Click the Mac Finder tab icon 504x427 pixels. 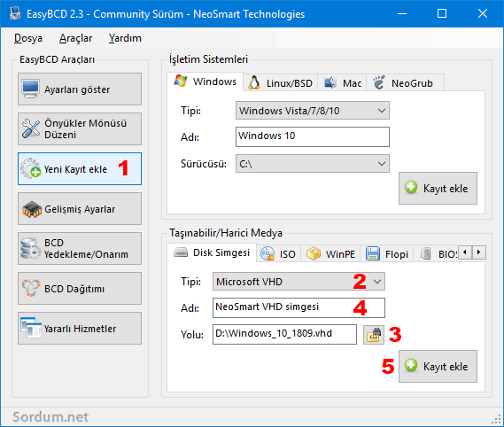click(x=330, y=83)
